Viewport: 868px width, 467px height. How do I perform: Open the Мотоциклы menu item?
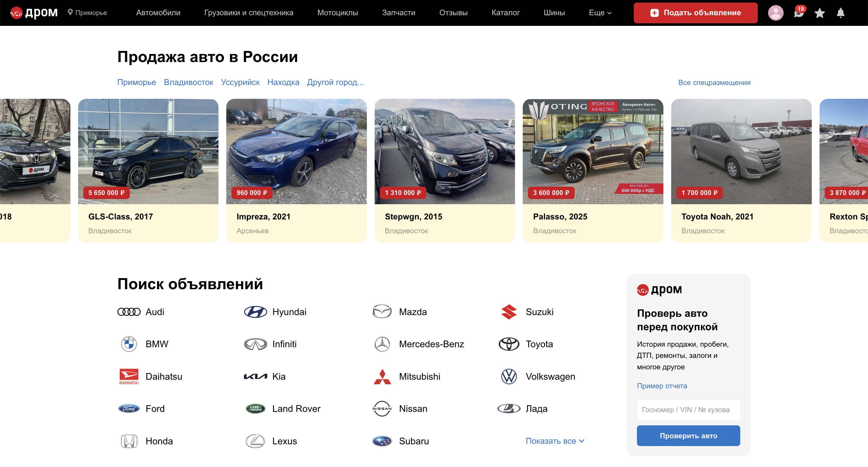[x=337, y=13]
